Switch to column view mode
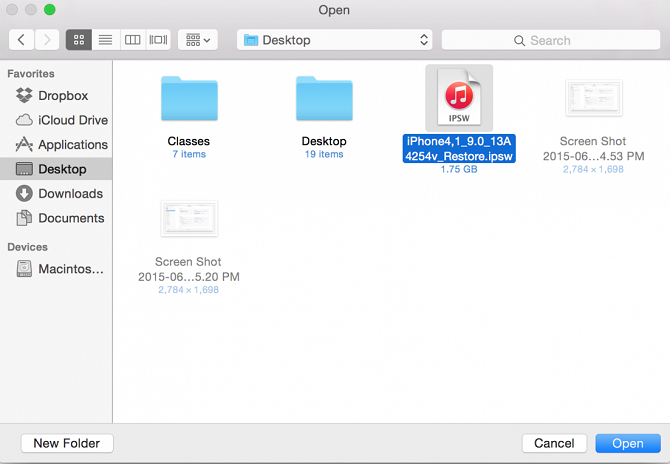 pyautogui.click(x=132, y=40)
